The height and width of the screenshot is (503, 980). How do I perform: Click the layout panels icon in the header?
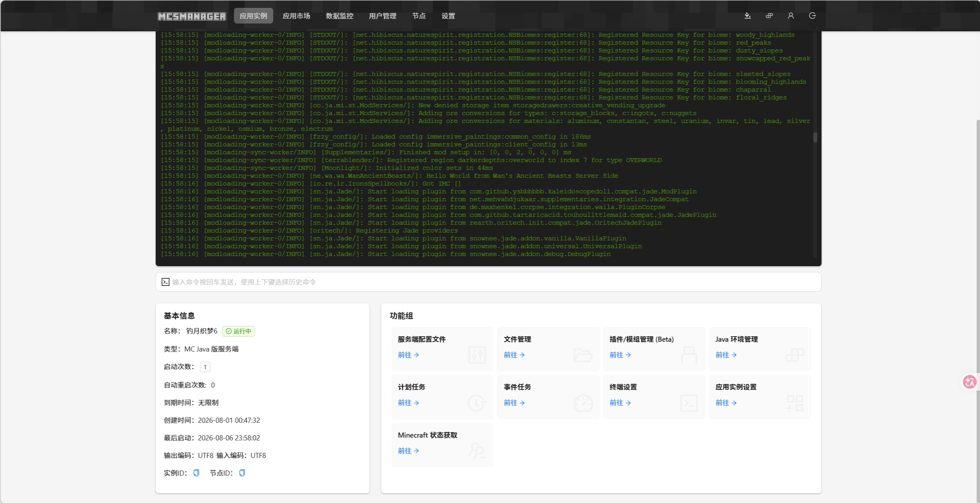pos(769,16)
